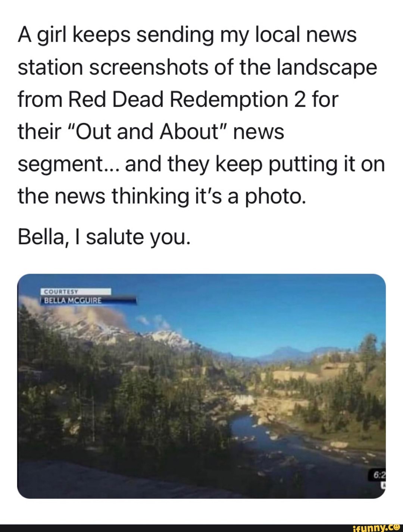Open the ifunny.co watermark link

click(x=376, y=527)
